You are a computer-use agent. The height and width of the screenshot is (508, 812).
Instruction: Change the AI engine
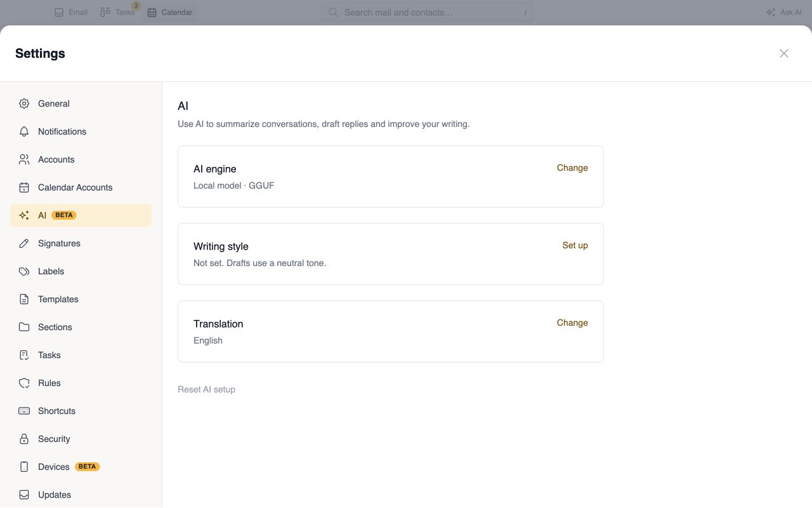[572, 168]
